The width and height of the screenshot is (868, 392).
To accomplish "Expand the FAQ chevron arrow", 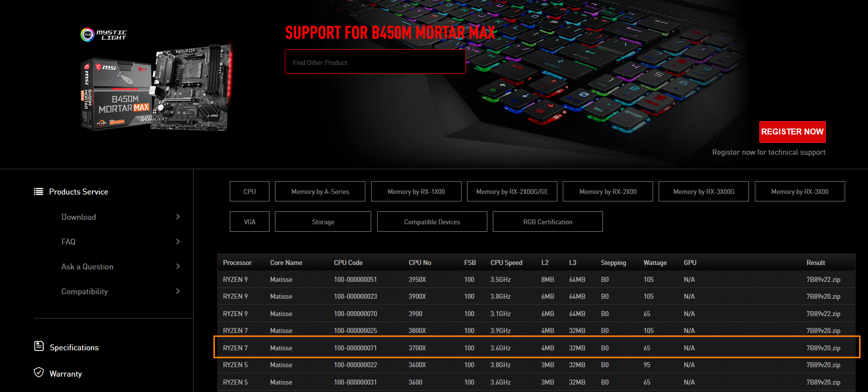I will [178, 242].
